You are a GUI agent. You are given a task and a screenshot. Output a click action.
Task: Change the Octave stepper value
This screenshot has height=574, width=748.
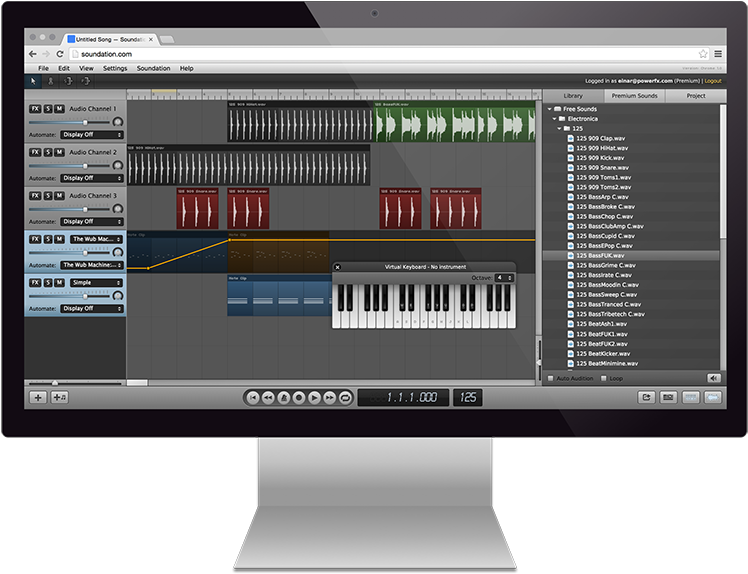[x=504, y=278]
